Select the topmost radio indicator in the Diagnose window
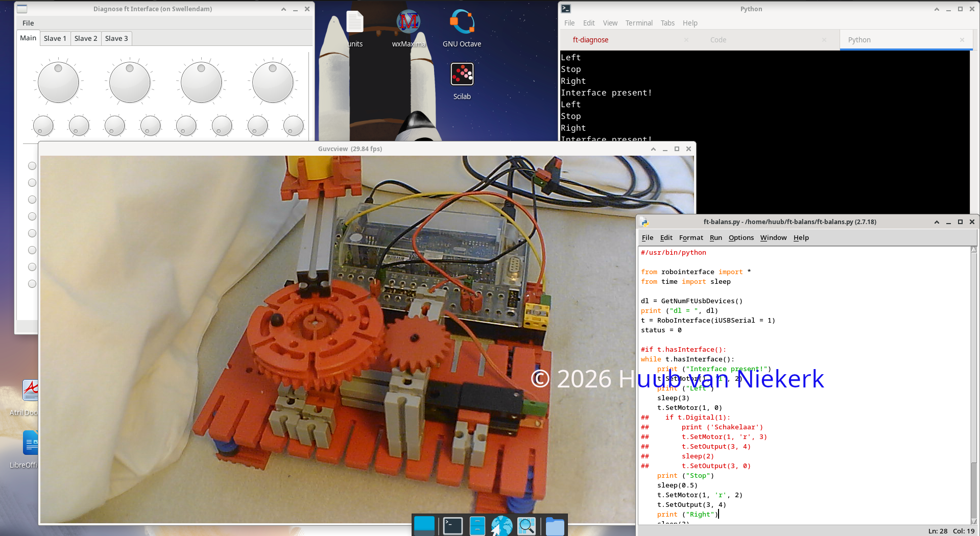This screenshot has height=536, width=980. (32, 166)
